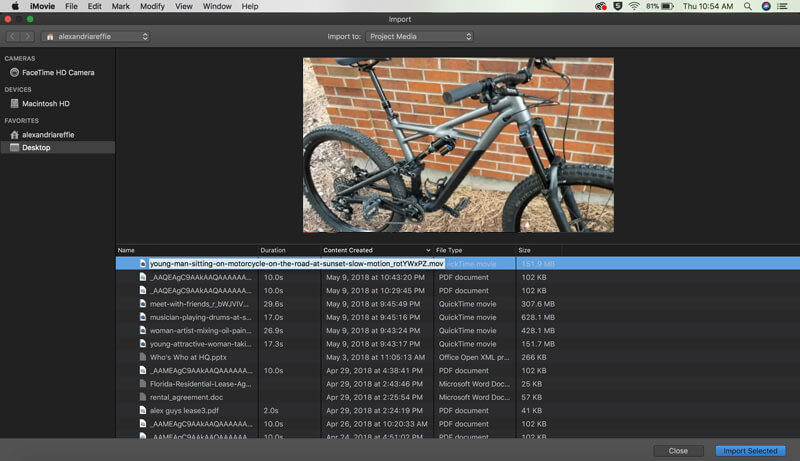
Task: Click the Close button
Action: 678,451
